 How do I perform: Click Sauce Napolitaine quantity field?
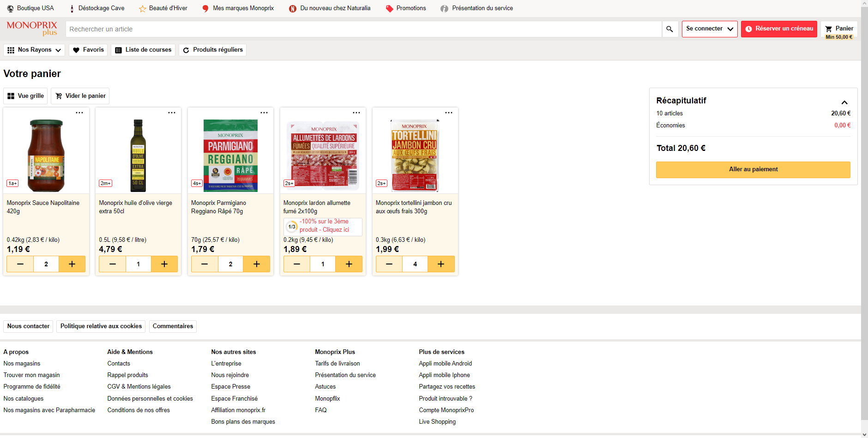tap(46, 264)
